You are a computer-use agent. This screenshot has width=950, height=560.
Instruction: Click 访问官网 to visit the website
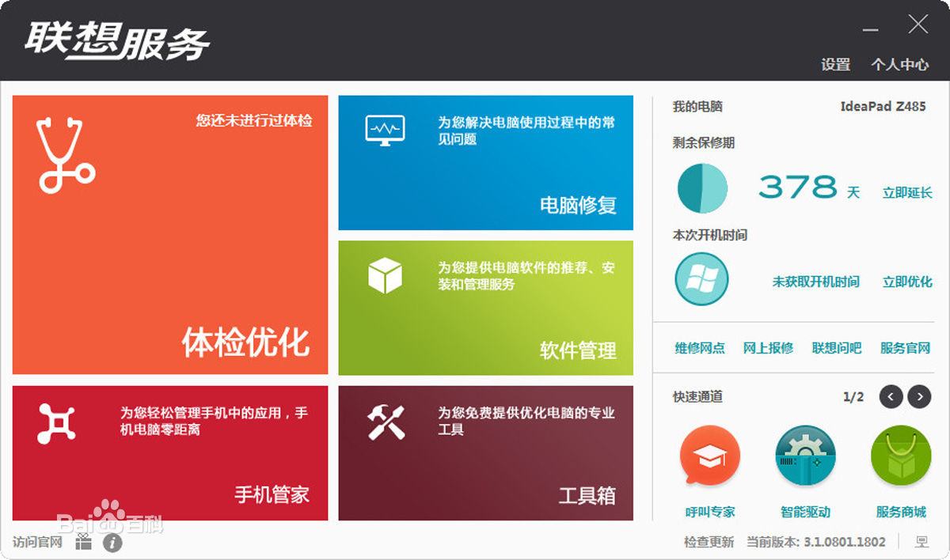(x=37, y=543)
